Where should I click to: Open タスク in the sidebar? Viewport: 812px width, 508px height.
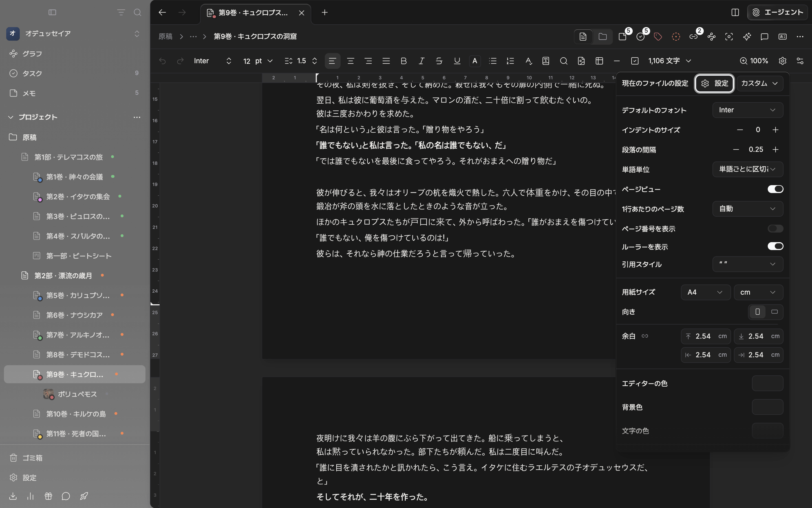pos(74,73)
